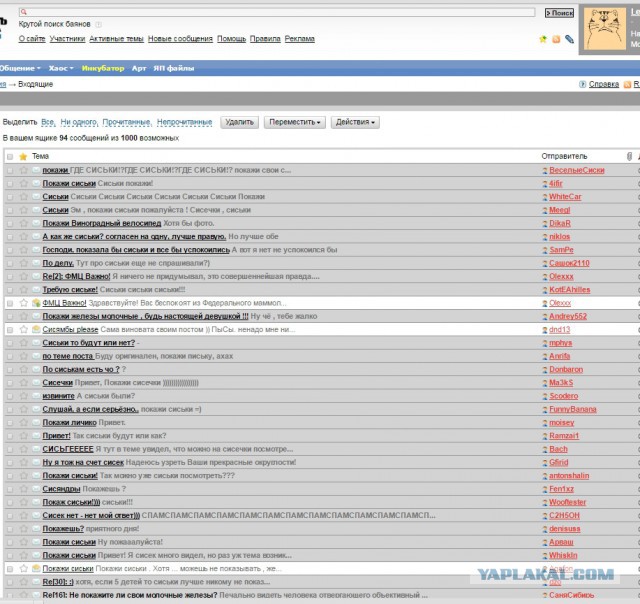640x604 pixels.
Task: Open the 'Инкубатор' nav tab
Action: coord(103,68)
